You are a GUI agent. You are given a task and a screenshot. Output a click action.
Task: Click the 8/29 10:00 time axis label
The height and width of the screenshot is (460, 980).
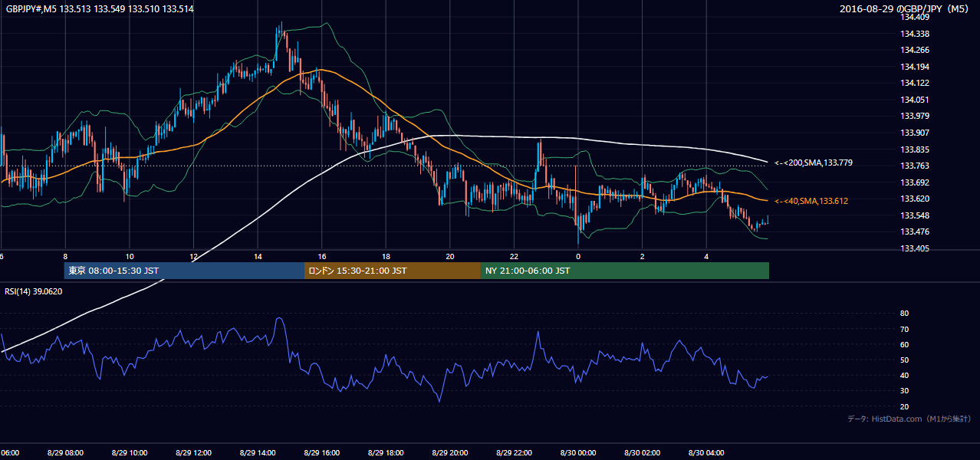(129, 453)
